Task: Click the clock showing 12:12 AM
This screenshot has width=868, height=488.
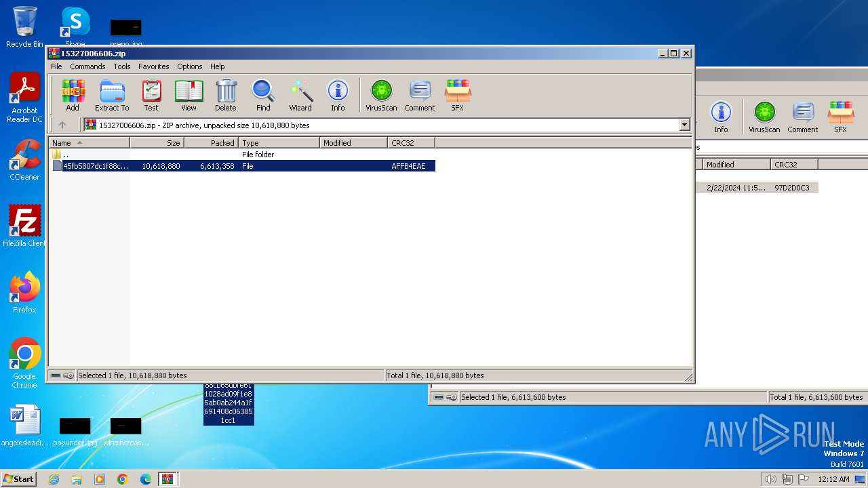Action: point(833,479)
